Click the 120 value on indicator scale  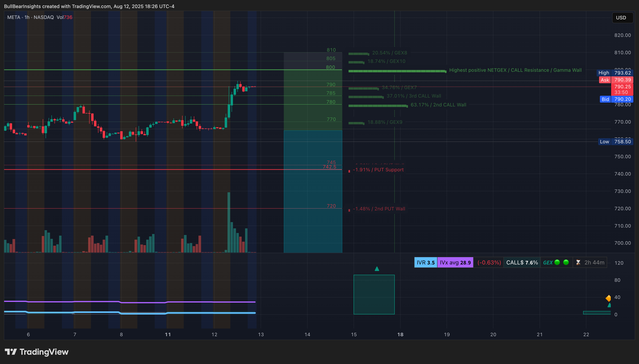click(619, 263)
